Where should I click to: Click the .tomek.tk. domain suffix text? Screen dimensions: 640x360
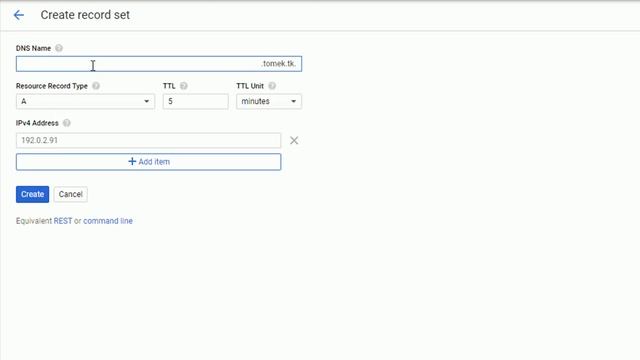click(x=278, y=64)
